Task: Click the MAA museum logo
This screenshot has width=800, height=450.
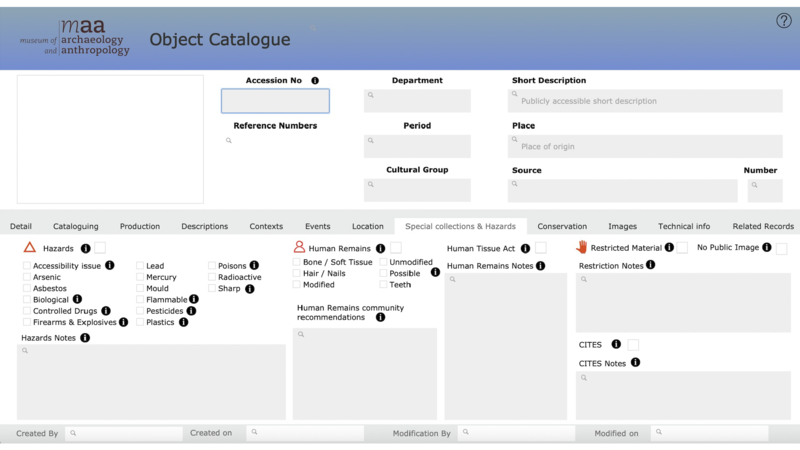Action: pyautogui.click(x=75, y=37)
